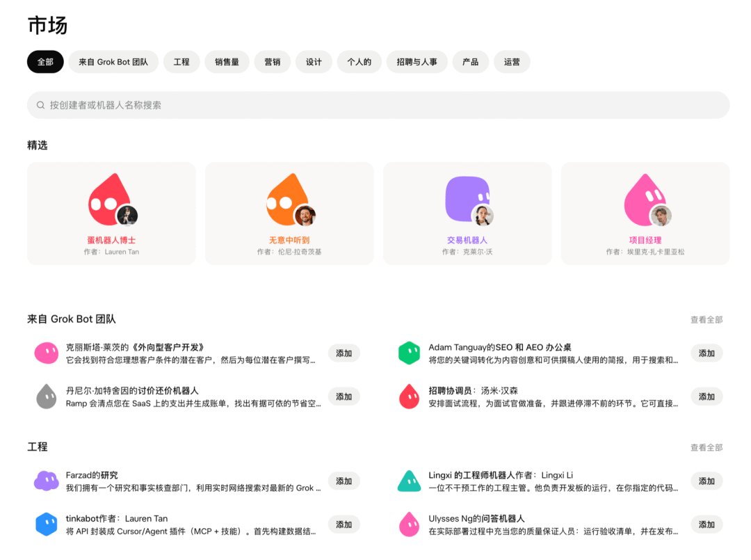Select the 个人的 tab
The height and width of the screenshot is (560, 751).
pos(360,62)
